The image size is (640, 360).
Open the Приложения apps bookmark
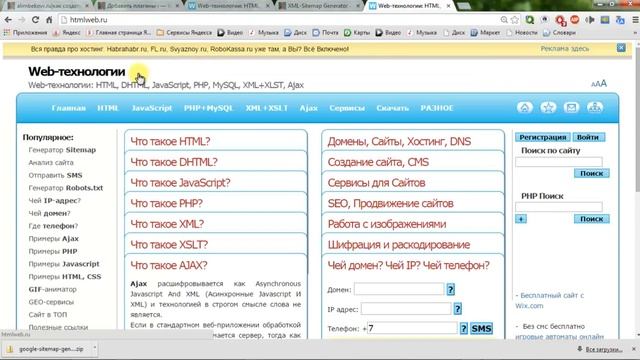coord(25,33)
